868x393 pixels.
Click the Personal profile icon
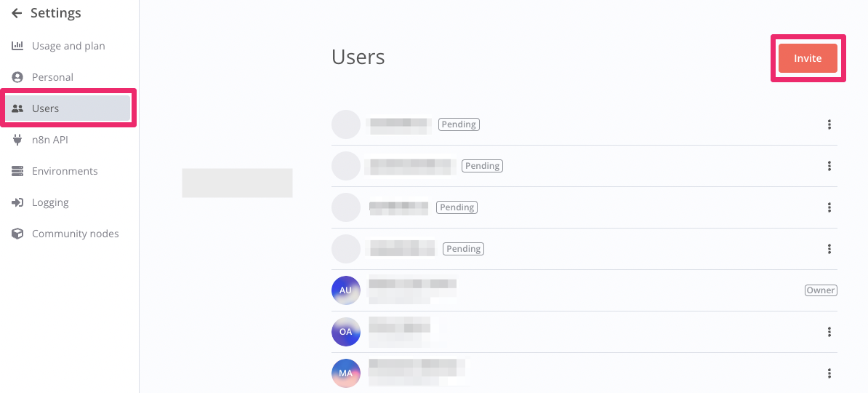[17, 77]
